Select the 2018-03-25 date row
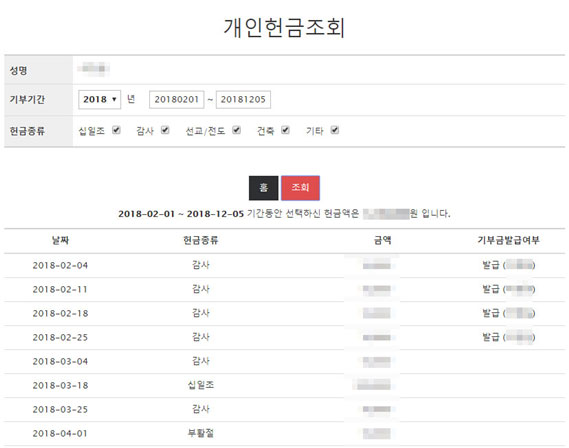The image size is (569, 448). (x=284, y=409)
